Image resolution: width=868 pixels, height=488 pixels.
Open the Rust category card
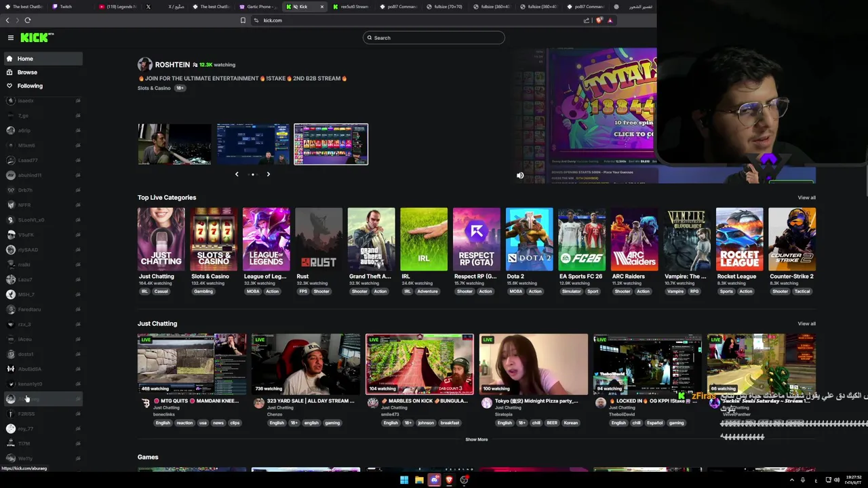319,239
